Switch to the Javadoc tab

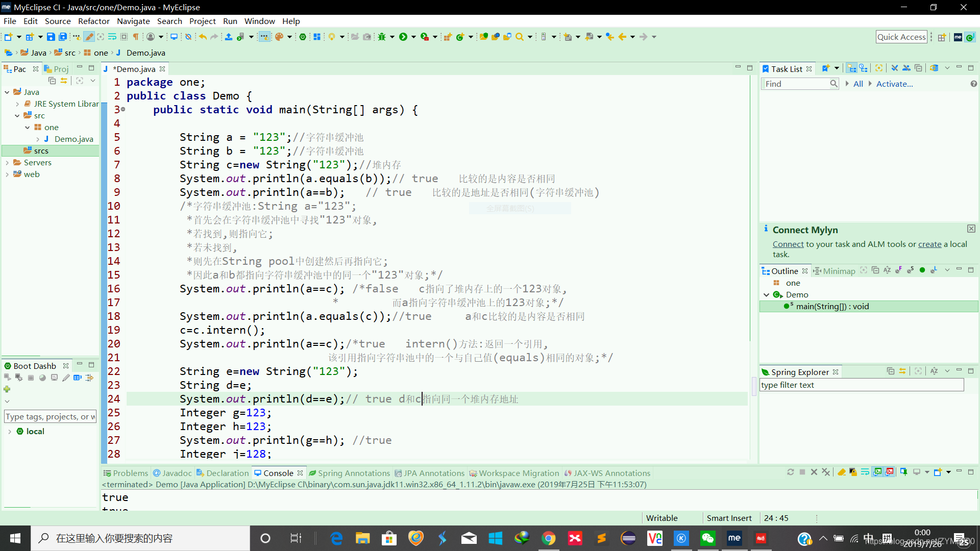[x=173, y=473]
